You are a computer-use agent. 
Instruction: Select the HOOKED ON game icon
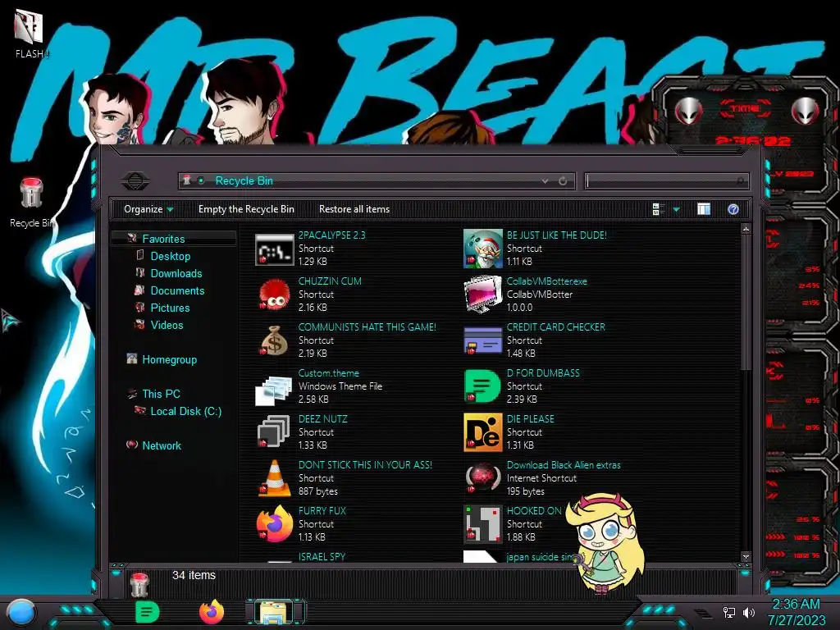click(x=482, y=524)
